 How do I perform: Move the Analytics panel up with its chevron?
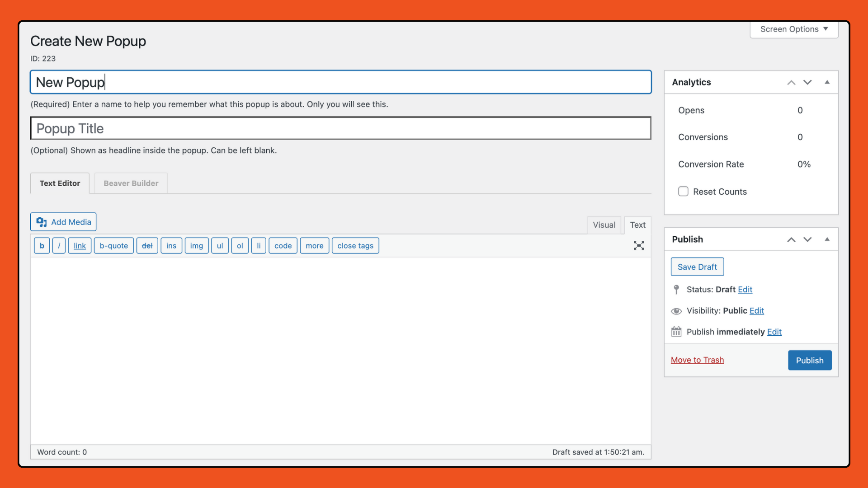pos(791,82)
